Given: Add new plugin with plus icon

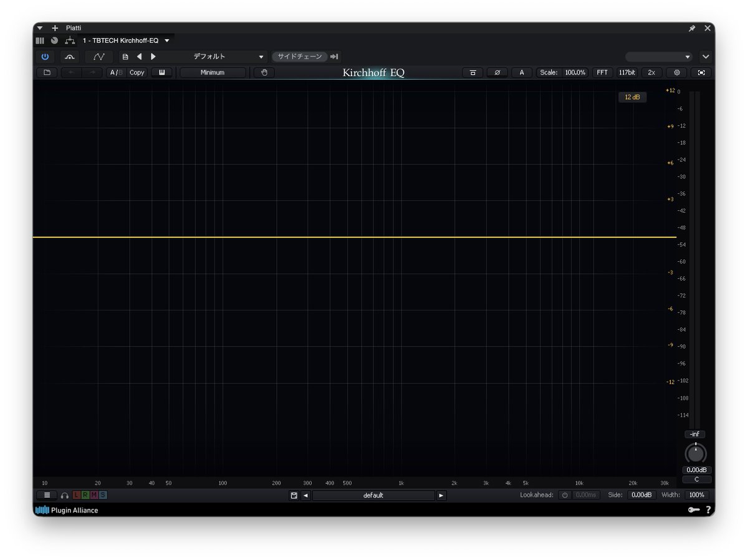Looking at the screenshot, I should tap(55, 28).
